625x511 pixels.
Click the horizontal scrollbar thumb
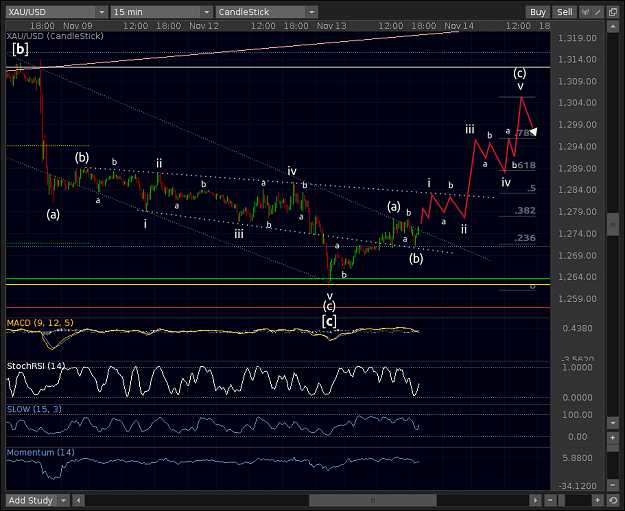(373, 500)
